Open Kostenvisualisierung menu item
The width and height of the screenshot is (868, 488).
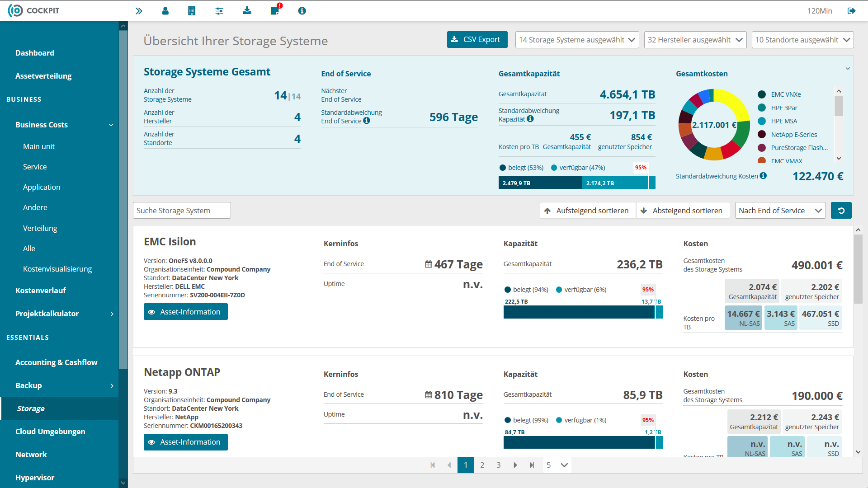57,269
